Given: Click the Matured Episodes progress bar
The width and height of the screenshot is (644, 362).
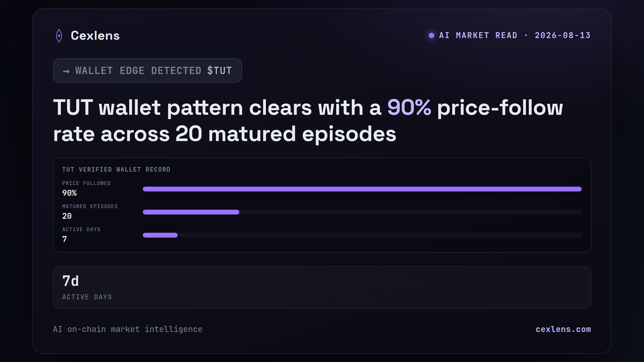Looking at the screenshot, I should (x=362, y=212).
